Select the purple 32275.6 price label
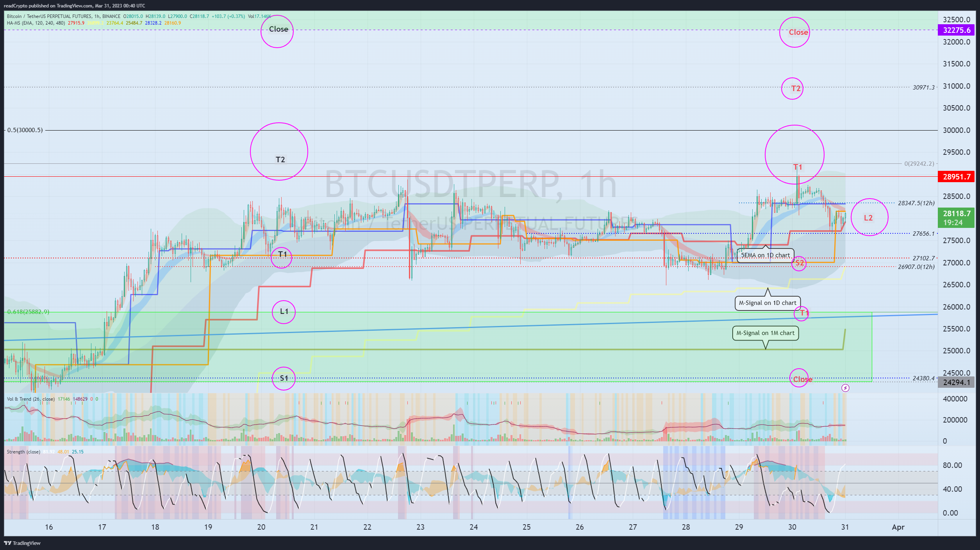980x550 pixels. pos(956,30)
